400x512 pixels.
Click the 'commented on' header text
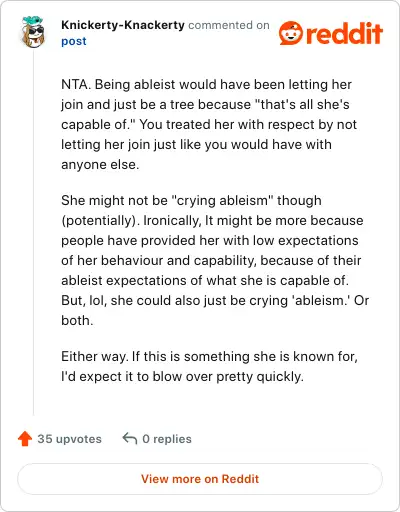(229, 25)
